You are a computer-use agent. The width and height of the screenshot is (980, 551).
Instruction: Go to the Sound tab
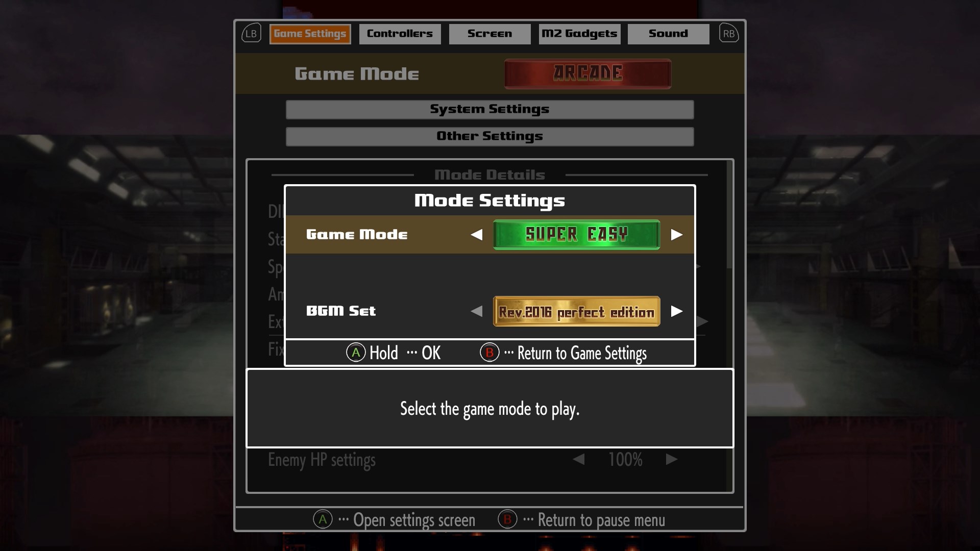tap(668, 34)
